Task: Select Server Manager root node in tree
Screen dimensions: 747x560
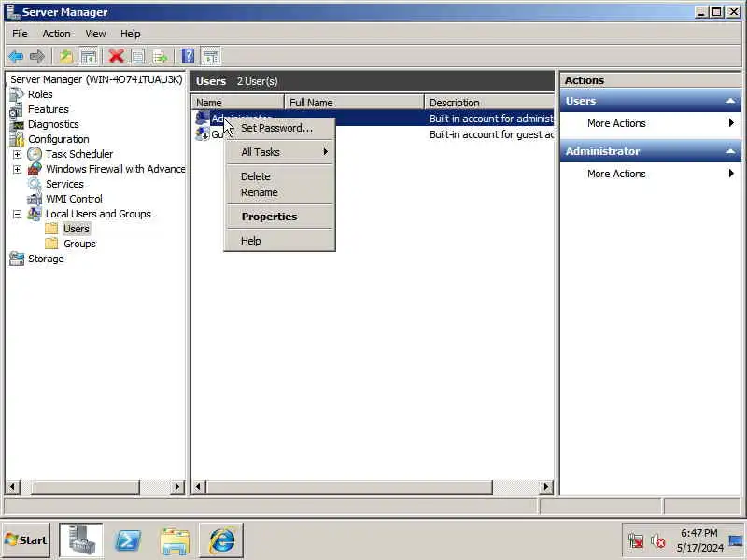Action: pos(96,79)
